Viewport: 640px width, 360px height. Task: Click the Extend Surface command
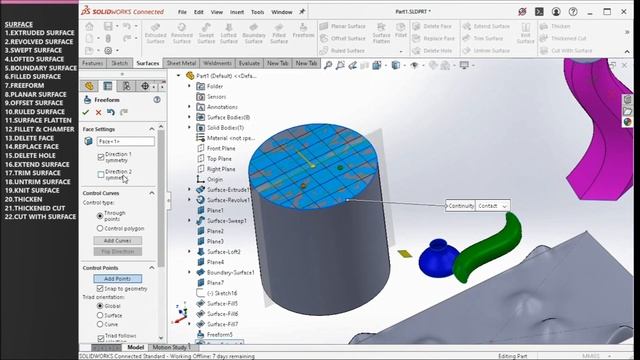coord(486,26)
